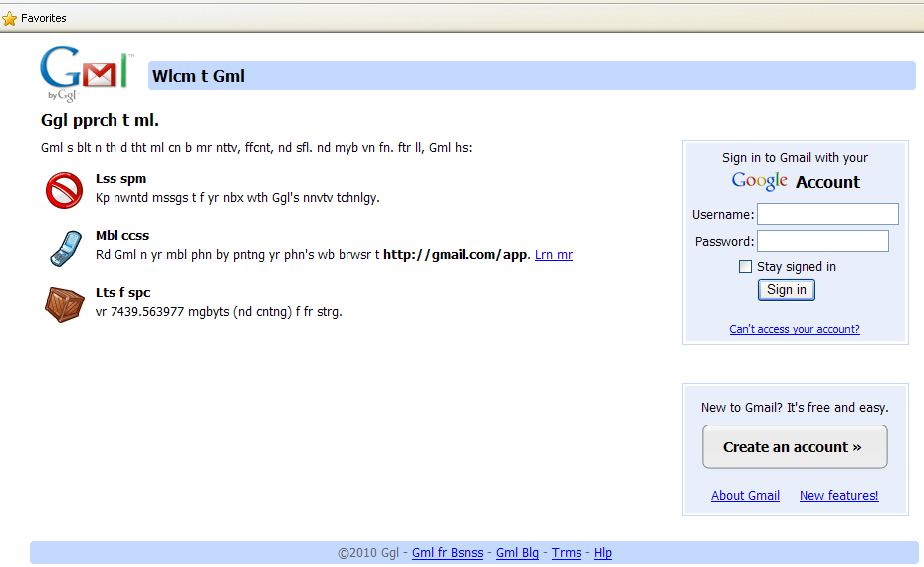Click the ©2010 Ggl copyright text
The width and height of the screenshot is (924, 567).
point(368,553)
